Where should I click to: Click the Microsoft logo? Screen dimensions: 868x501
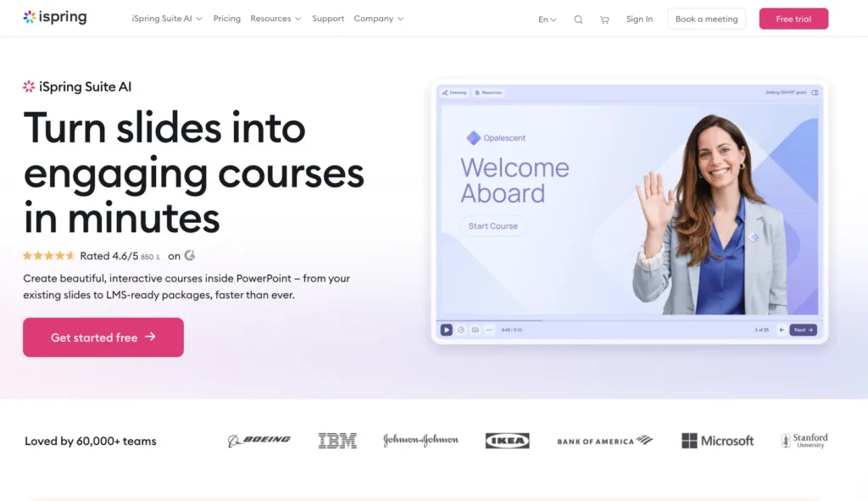(x=717, y=441)
